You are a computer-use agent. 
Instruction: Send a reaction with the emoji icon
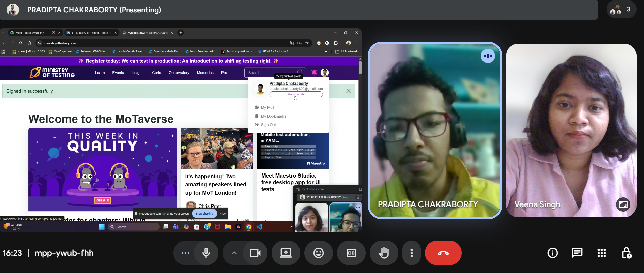click(x=318, y=253)
